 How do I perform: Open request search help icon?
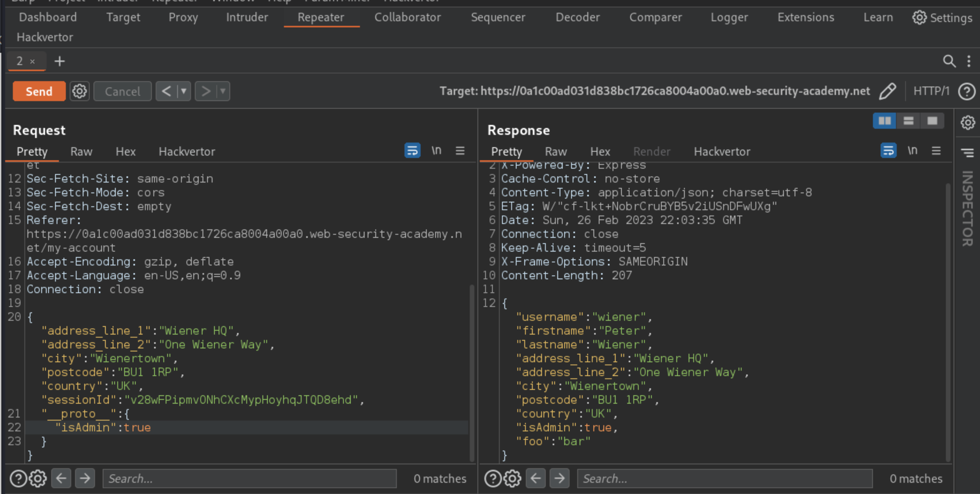[18, 478]
